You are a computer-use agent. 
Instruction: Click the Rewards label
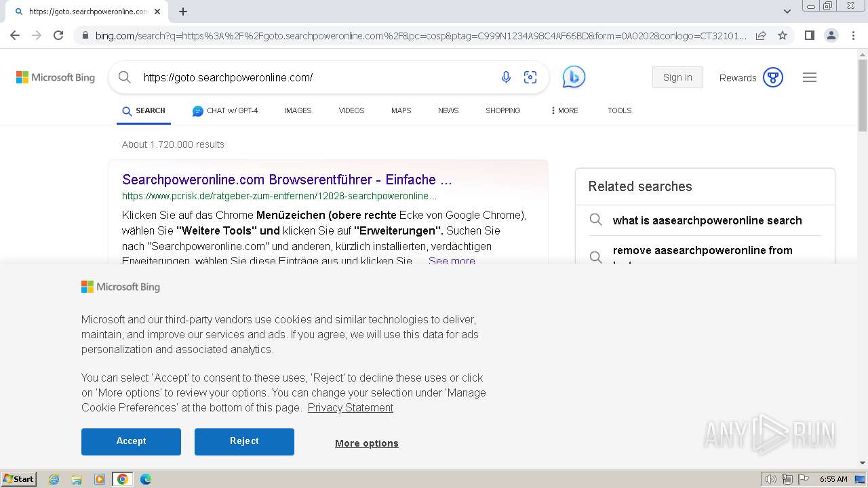738,78
